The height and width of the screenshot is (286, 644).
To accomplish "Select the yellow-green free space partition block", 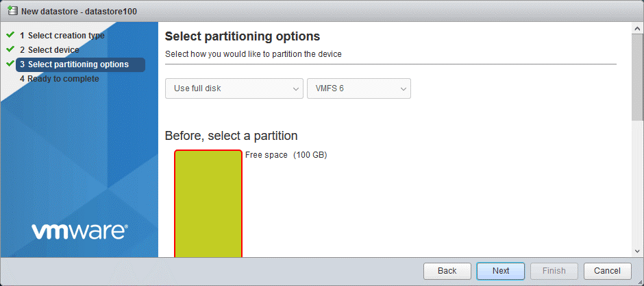I will click(x=208, y=203).
